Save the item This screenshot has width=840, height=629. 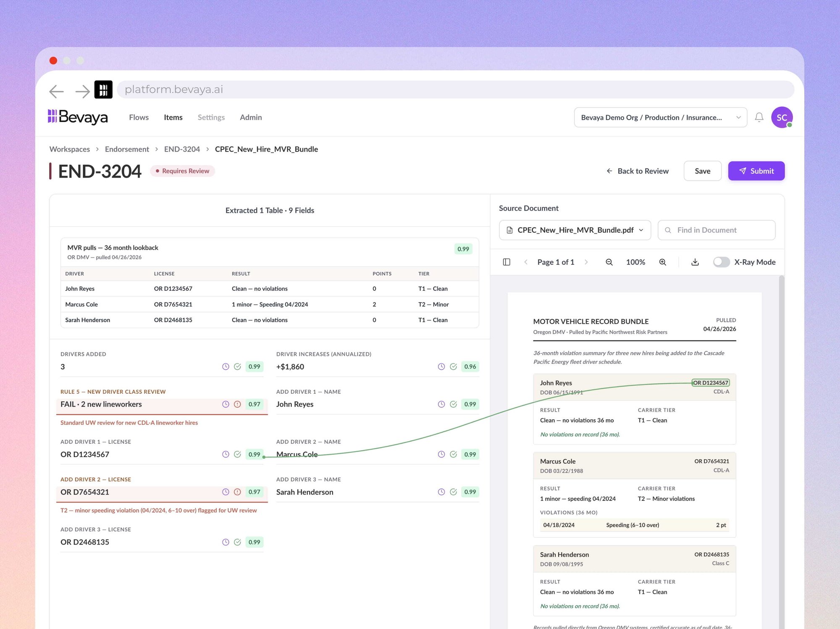[703, 171]
